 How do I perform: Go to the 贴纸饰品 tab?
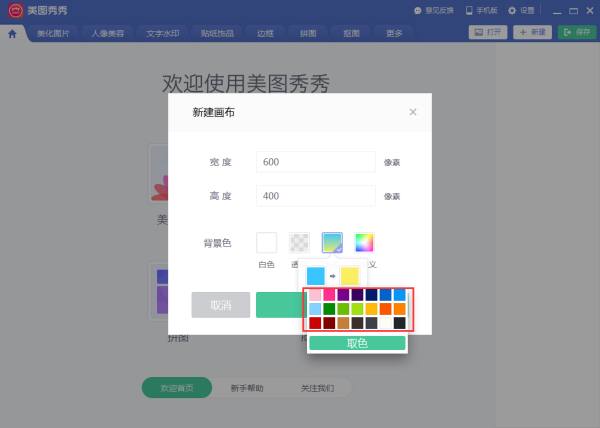pyautogui.click(x=217, y=34)
